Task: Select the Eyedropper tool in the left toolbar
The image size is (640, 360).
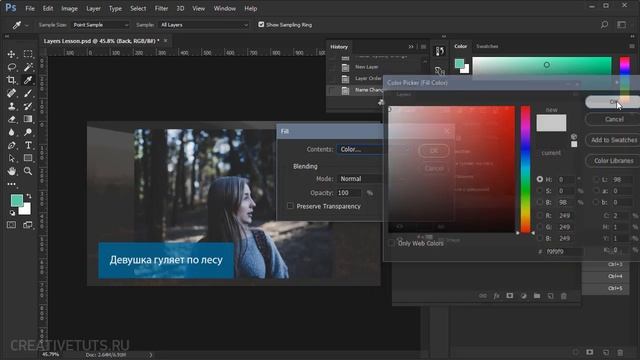Action: [x=28, y=80]
